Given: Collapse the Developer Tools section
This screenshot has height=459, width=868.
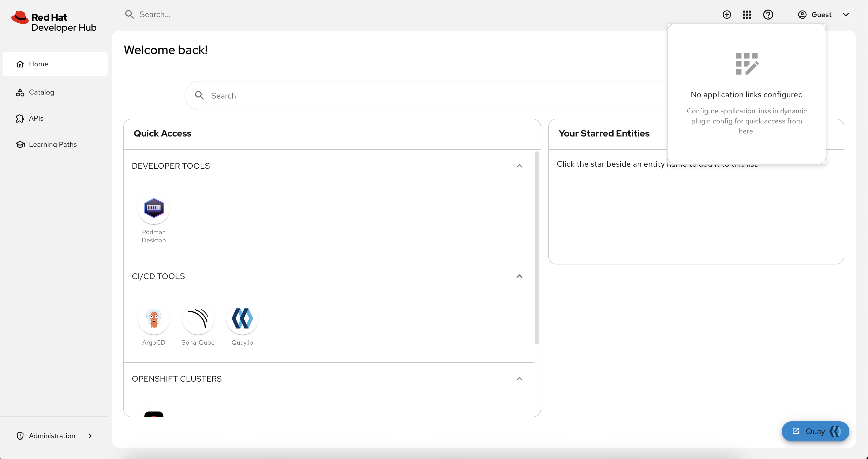Looking at the screenshot, I should 519,166.
